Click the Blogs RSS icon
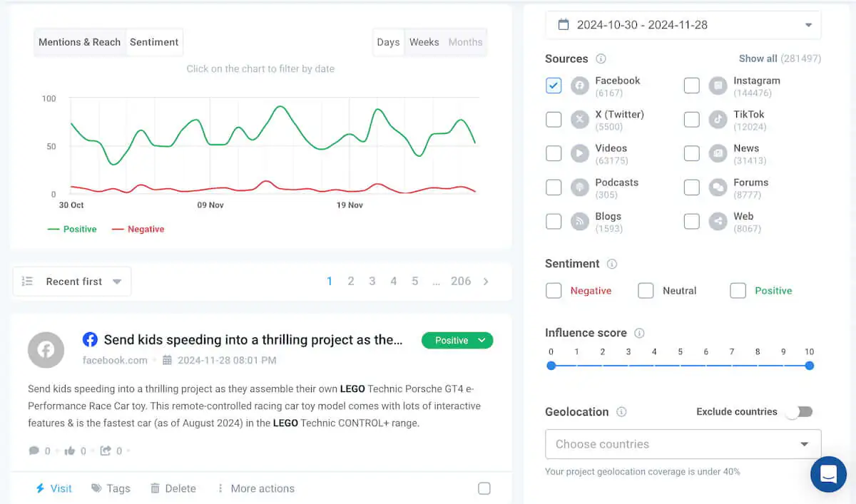The width and height of the screenshot is (856, 504). click(x=580, y=221)
